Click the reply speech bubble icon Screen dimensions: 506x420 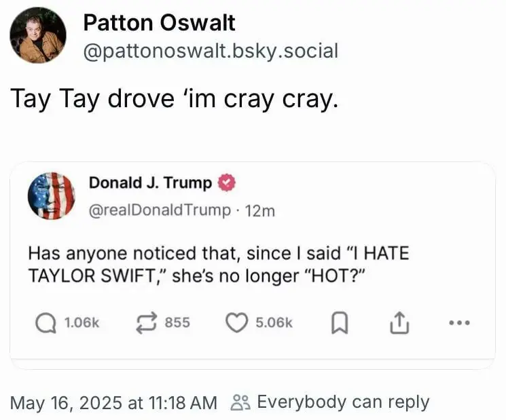coord(44,323)
